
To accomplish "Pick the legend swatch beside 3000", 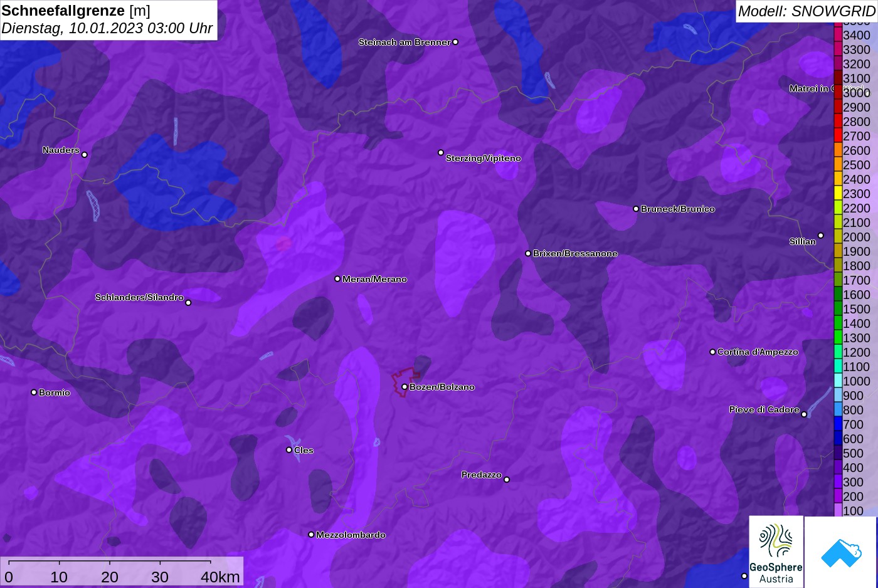I will (838, 93).
